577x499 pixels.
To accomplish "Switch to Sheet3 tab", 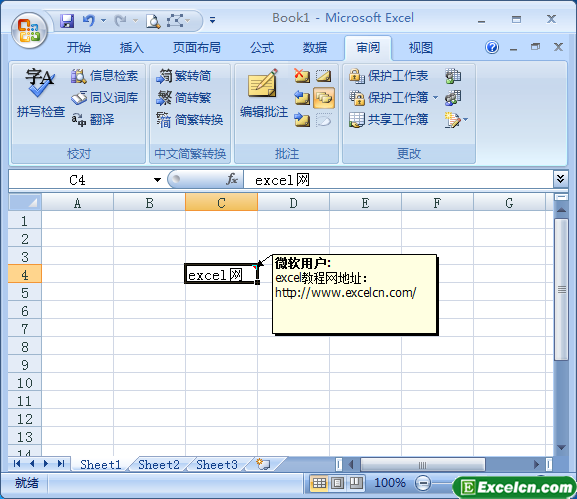I will 217,464.
